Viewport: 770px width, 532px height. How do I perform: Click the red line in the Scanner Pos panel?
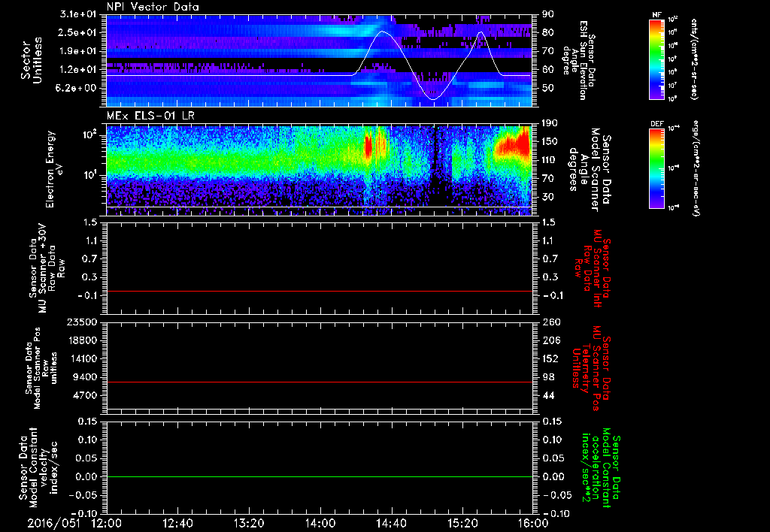(x=319, y=382)
